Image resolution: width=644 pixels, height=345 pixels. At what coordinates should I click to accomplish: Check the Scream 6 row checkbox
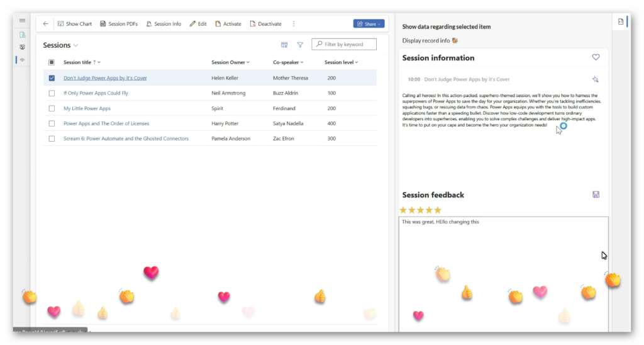pyautogui.click(x=52, y=139)
